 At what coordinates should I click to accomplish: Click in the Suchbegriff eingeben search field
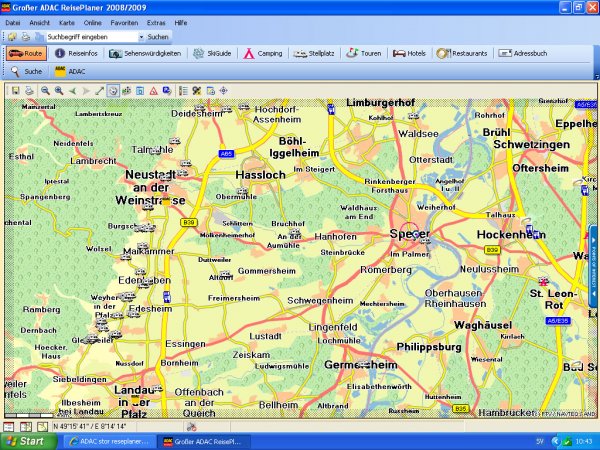tap(90, 36)
